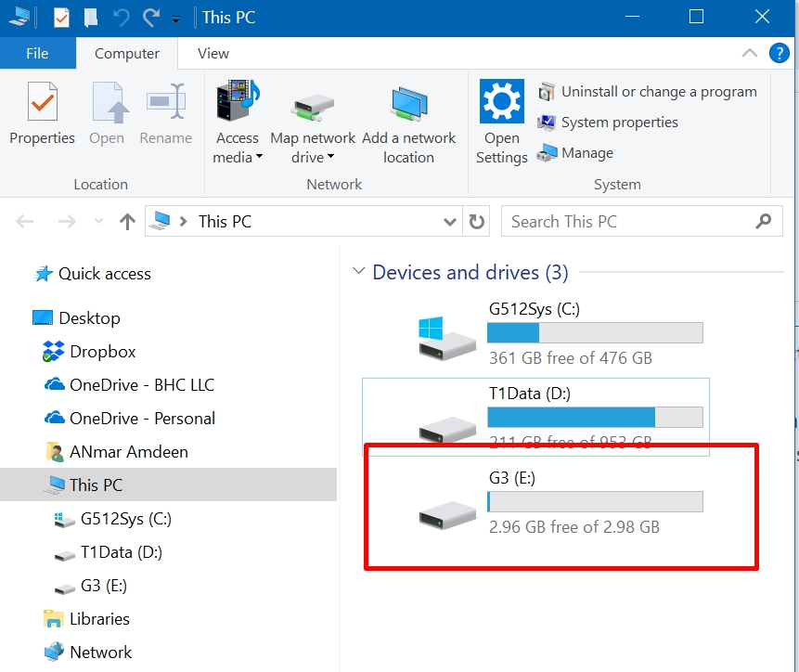Open the address bar history dropdown
The width and height of the screenshot is (799, 672).
(450, 222)
